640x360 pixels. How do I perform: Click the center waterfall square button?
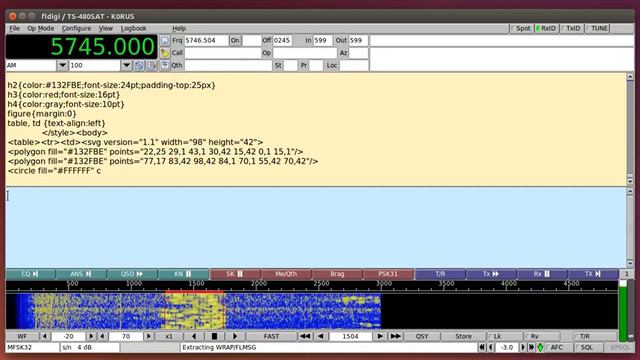214,336
